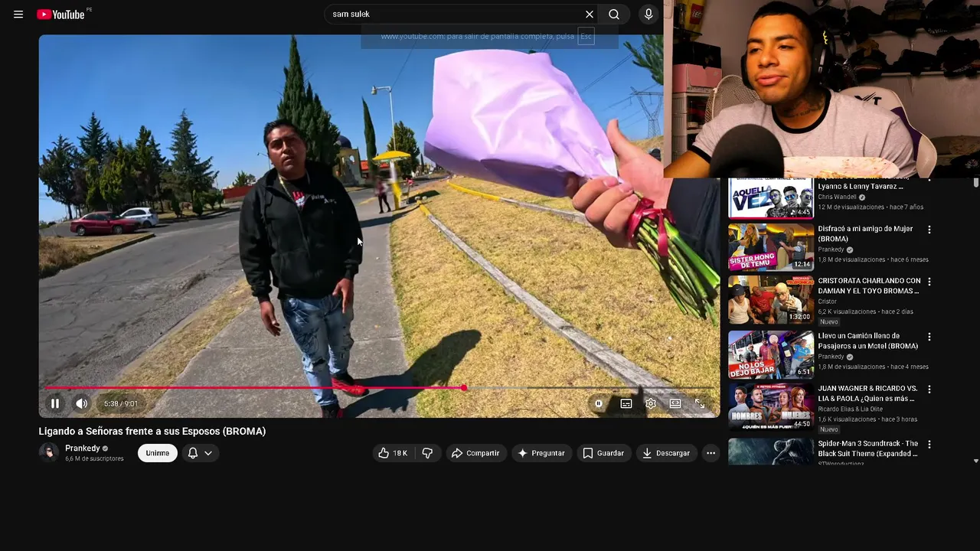Open options menu for 'Disfracé a mi amigo' video

point(929,230)
